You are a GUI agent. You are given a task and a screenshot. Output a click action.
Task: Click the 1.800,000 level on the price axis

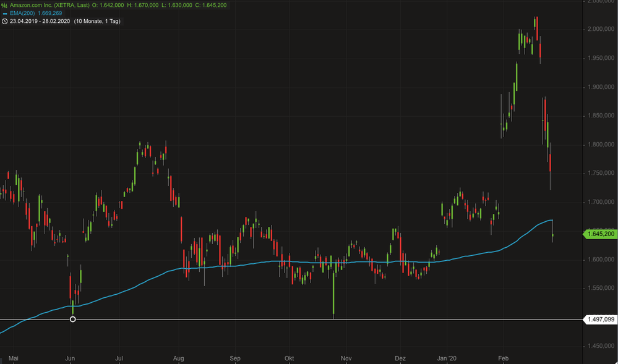click(x=601, y=145)
